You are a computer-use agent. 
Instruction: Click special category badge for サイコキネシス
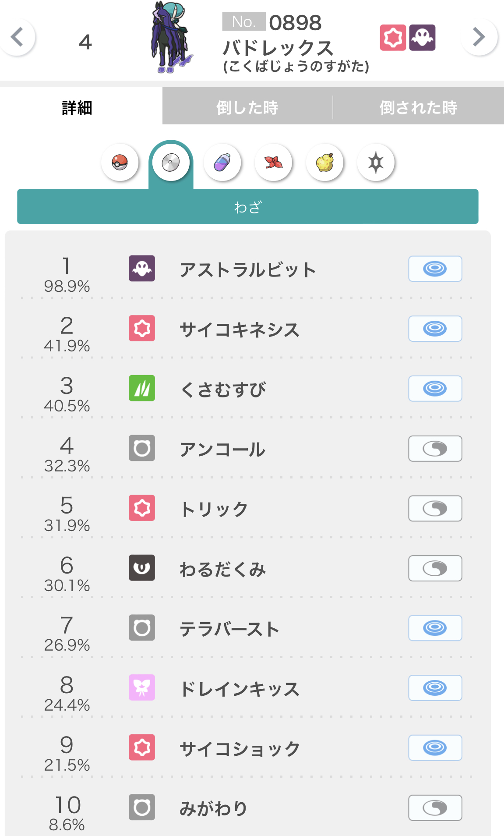point(435,329)
